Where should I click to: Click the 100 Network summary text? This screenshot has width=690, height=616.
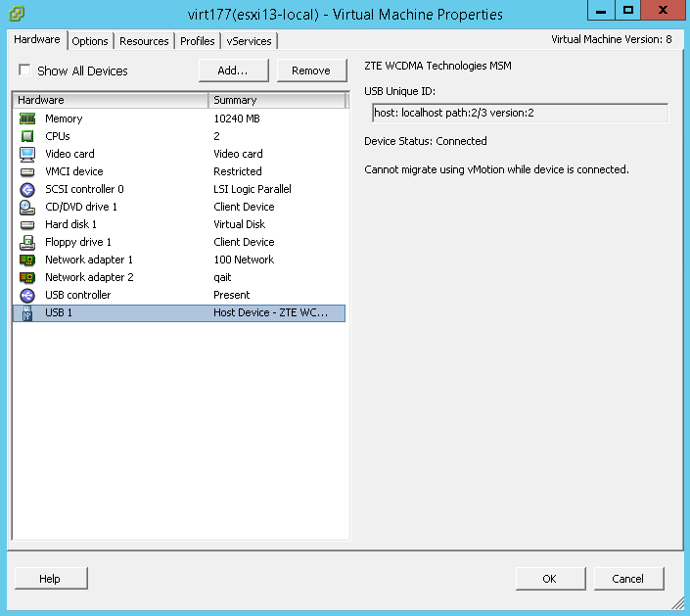[x=244, y=260]
